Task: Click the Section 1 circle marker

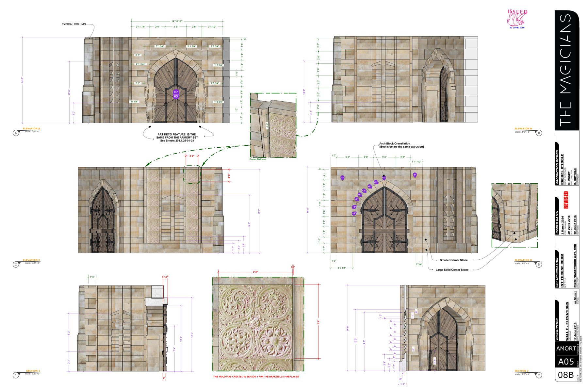Action: point(16,375)
